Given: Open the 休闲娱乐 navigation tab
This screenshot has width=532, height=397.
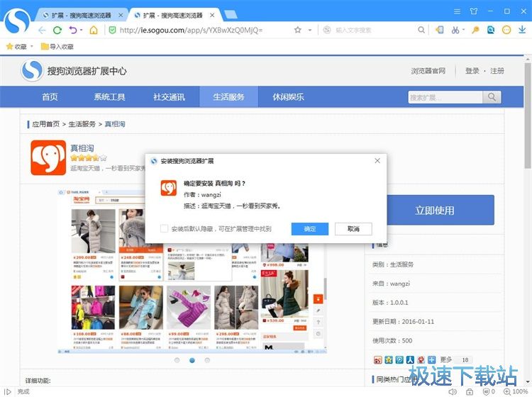Looking at the screenshot, I should [289, 97].
